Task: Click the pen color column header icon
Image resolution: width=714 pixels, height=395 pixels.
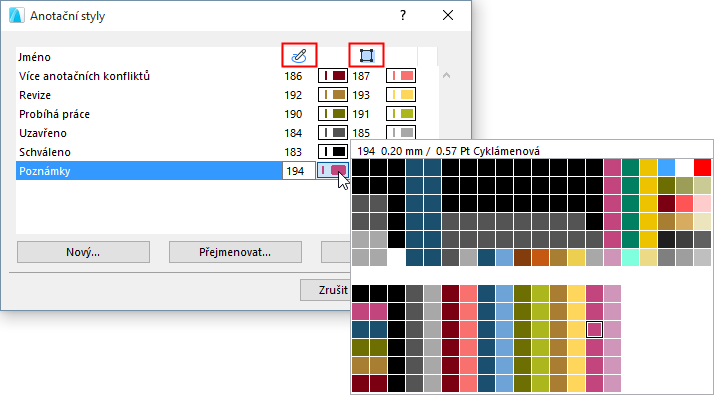Action: pyautogui.click(x=299, y=56)
